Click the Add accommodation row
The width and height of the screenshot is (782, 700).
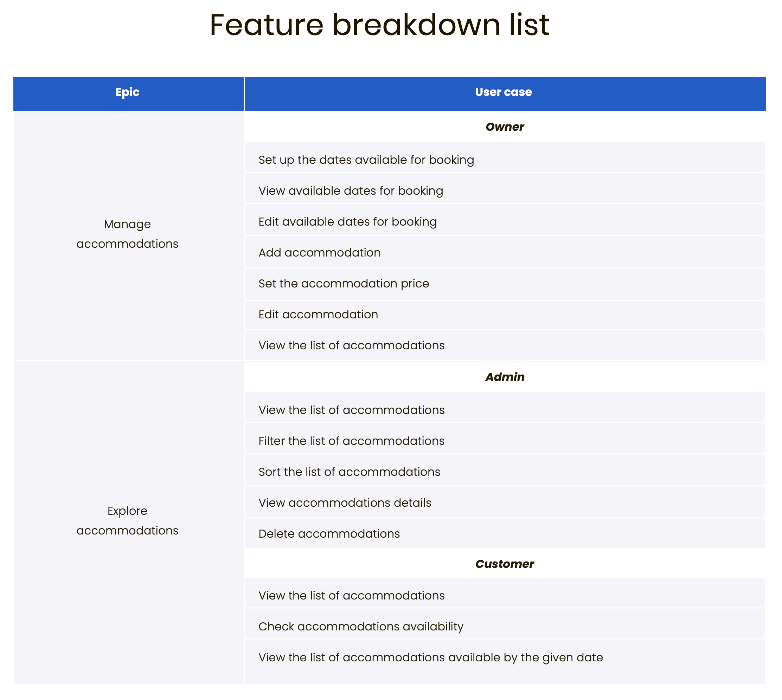click(x=505, y=252)
